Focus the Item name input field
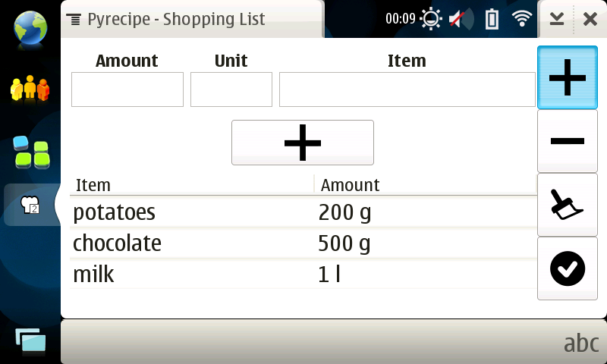The width and height of the screenshot is (607, 364). pyautogui.click(x=407, y=89)
